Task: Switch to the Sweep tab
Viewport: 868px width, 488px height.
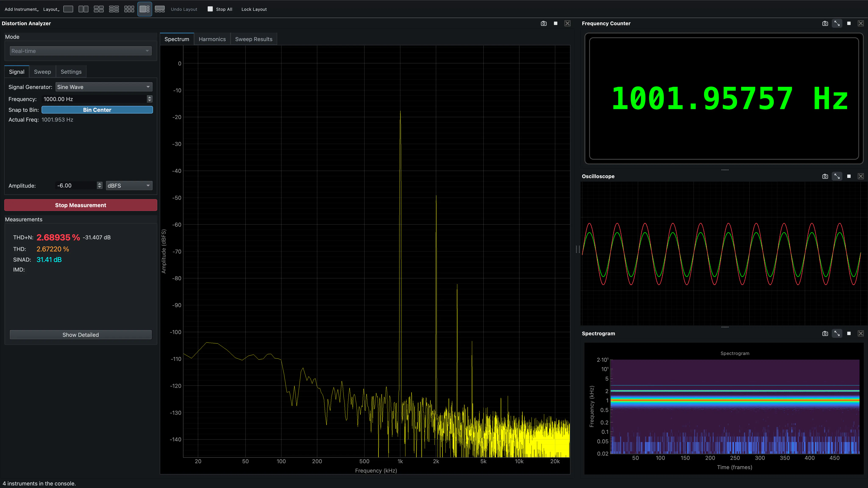Action: click(42, 72)
